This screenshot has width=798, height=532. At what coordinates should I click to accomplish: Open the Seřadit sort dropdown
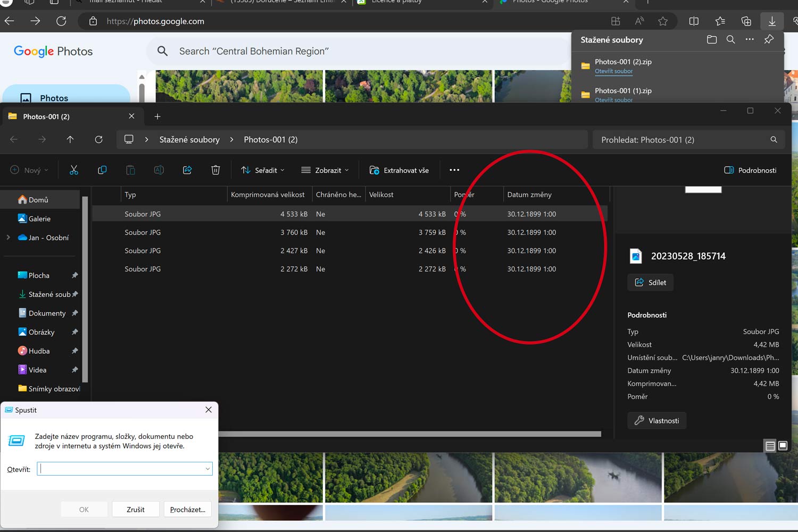pos(263,170)
